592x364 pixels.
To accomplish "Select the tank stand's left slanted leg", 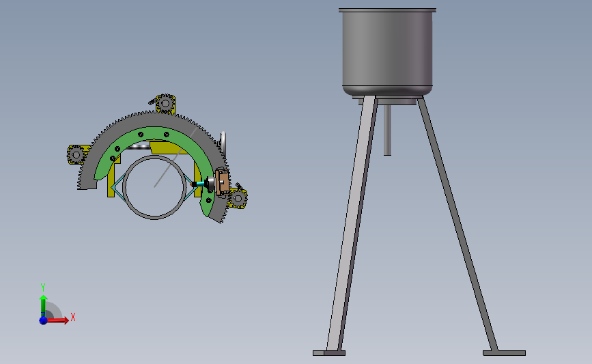I will [352, 223].
